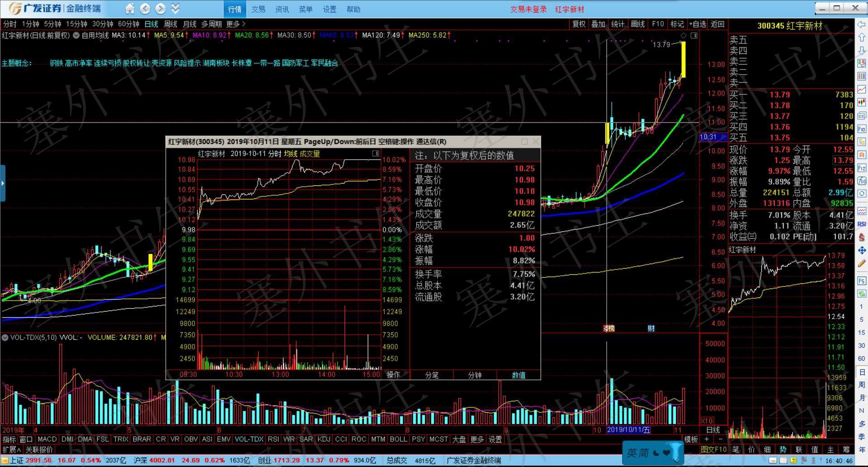This screenshot has width=868, height=467.
Task: Open 图文F10 tab at bottom right
Action: coord(713,449)
